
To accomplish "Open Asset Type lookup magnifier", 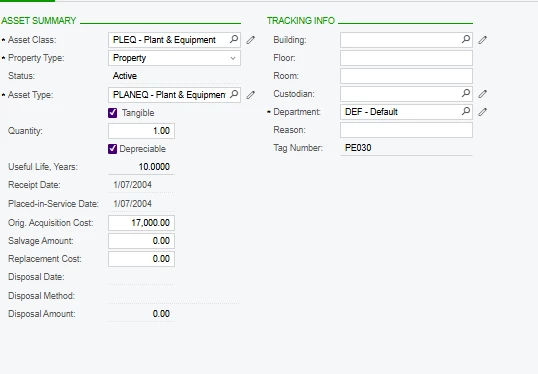I will coord(234,94).
